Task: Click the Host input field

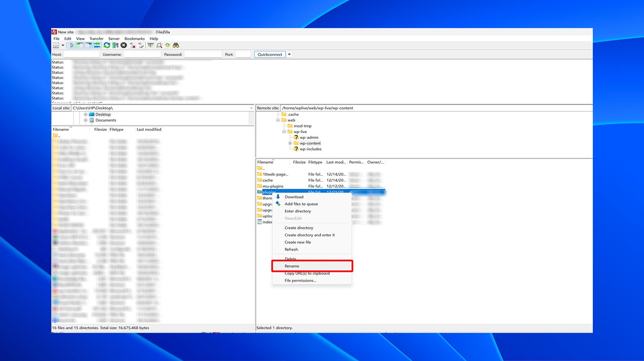Action: click(x=81, y=54)
